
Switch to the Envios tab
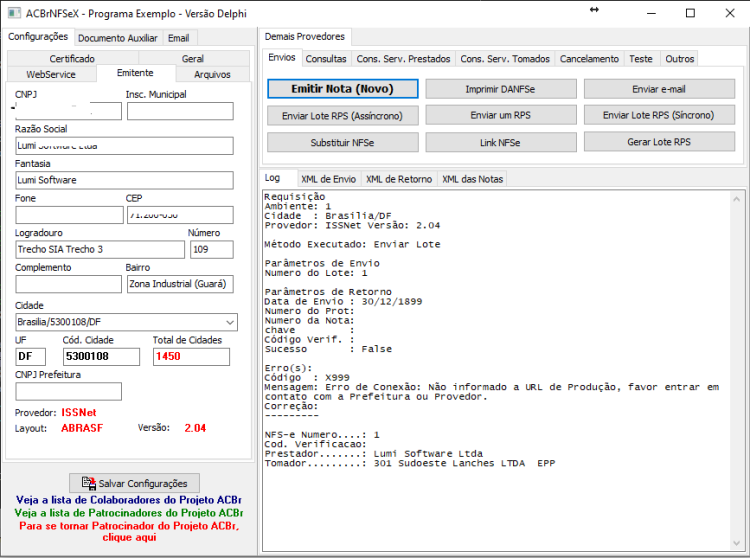pos(282,57)
